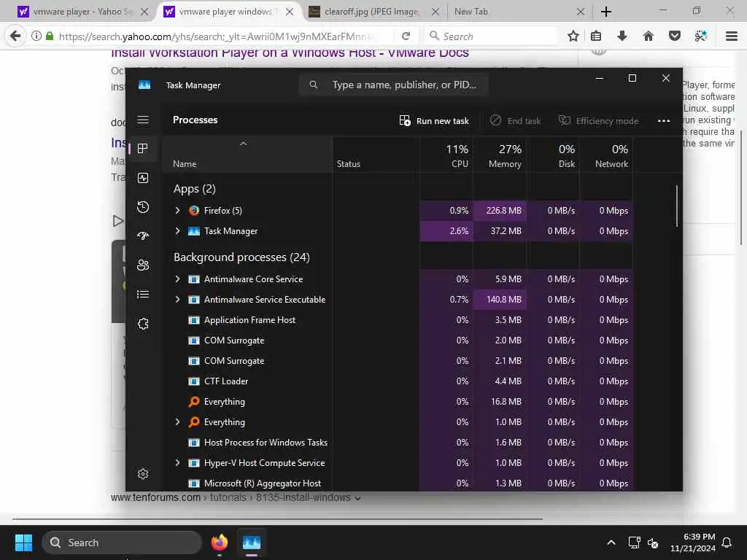Expand Antimalware Service Executable row

[x=177, y=300]
